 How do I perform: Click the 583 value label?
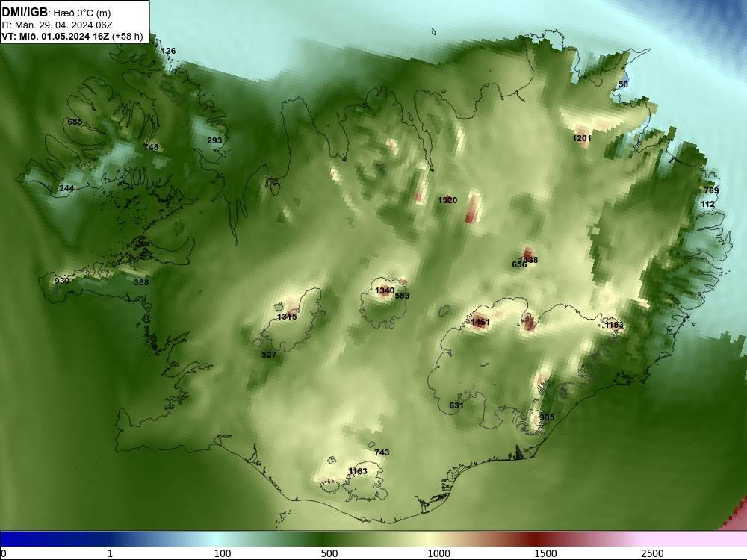coord(402,296)
